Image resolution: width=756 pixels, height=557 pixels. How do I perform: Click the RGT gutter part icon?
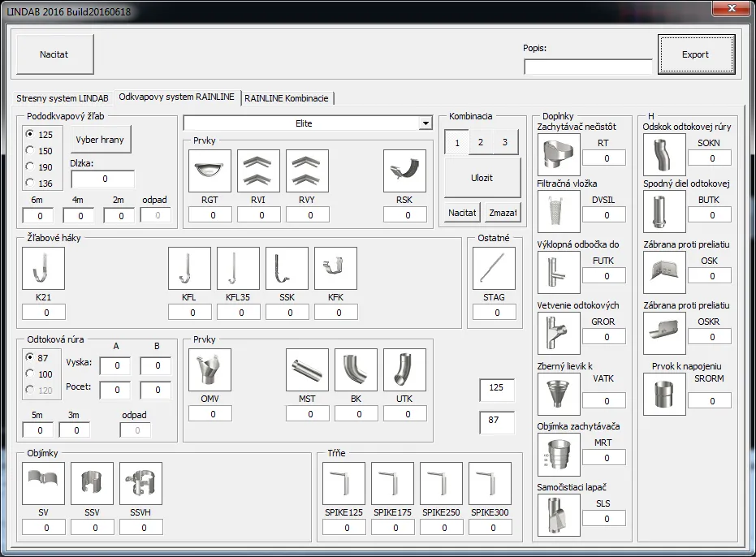point(210,171)
